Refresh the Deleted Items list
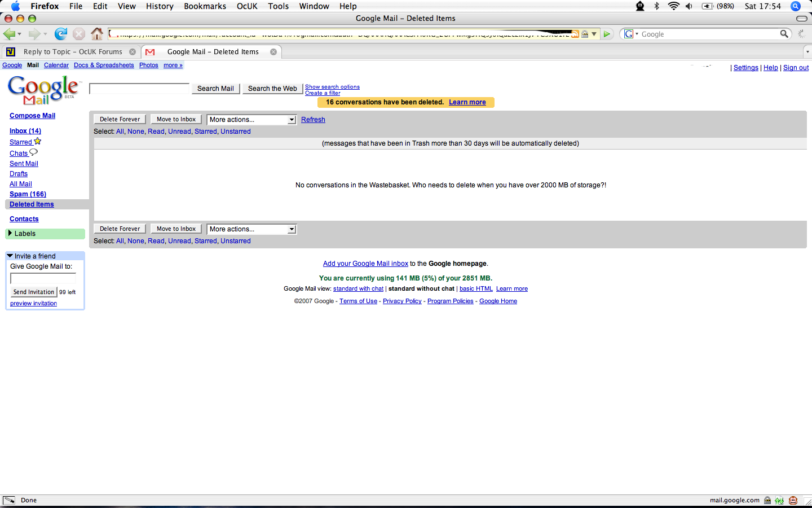Screen dimensions: 812x508 click(x=313, y=120)
